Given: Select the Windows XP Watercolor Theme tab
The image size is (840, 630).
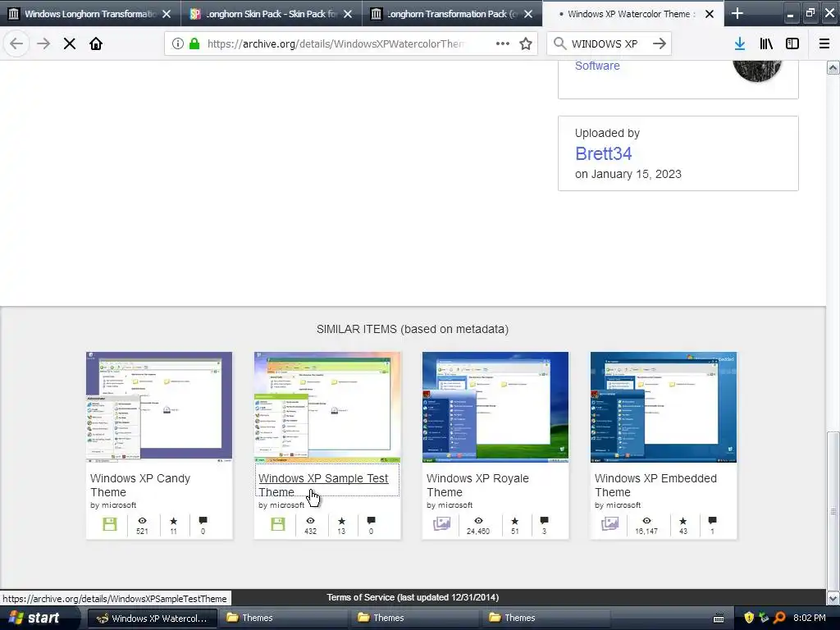Looking at the screenshot, I should [633, 14].
